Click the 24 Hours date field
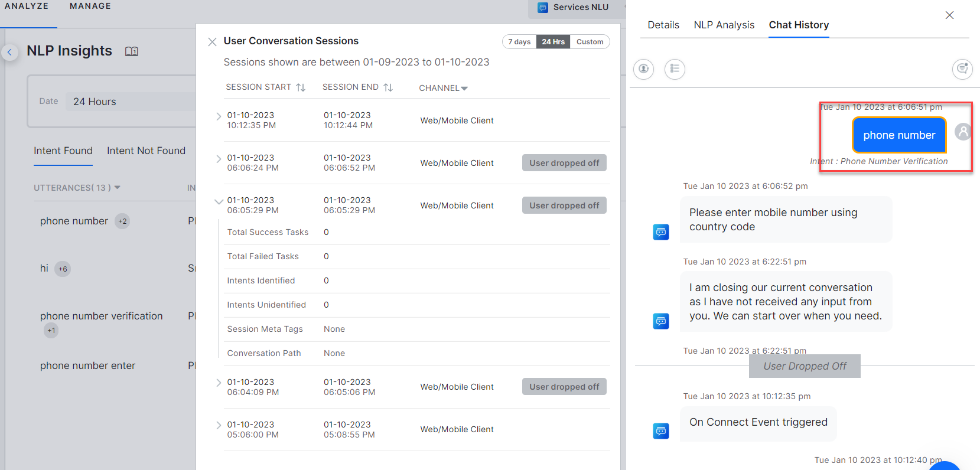 pyautogui.click(x=130, y=102)
